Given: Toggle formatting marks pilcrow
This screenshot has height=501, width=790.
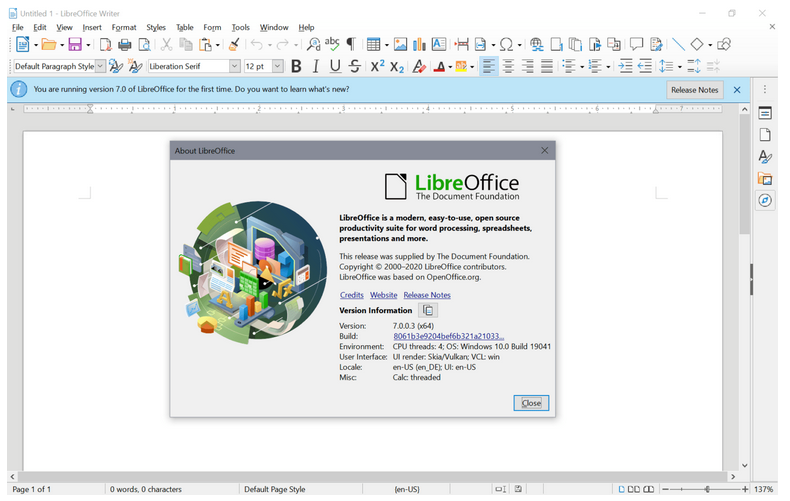Looking at the screenshot, I should pos(351,44).
